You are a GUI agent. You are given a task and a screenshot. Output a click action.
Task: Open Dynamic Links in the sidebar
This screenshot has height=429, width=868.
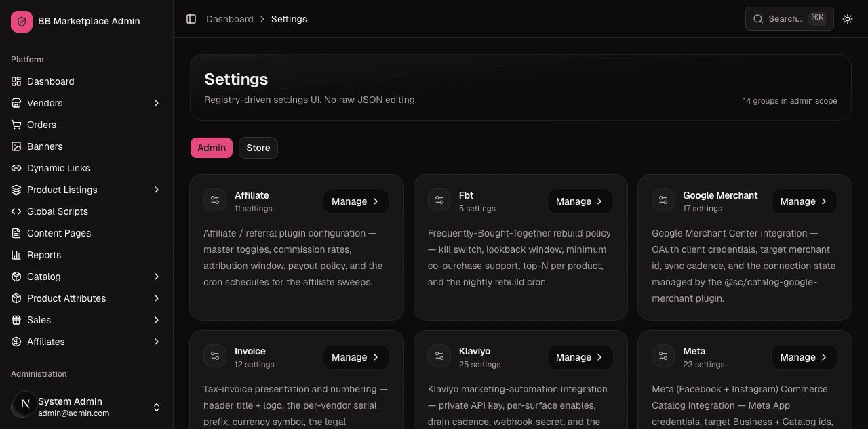87,168
